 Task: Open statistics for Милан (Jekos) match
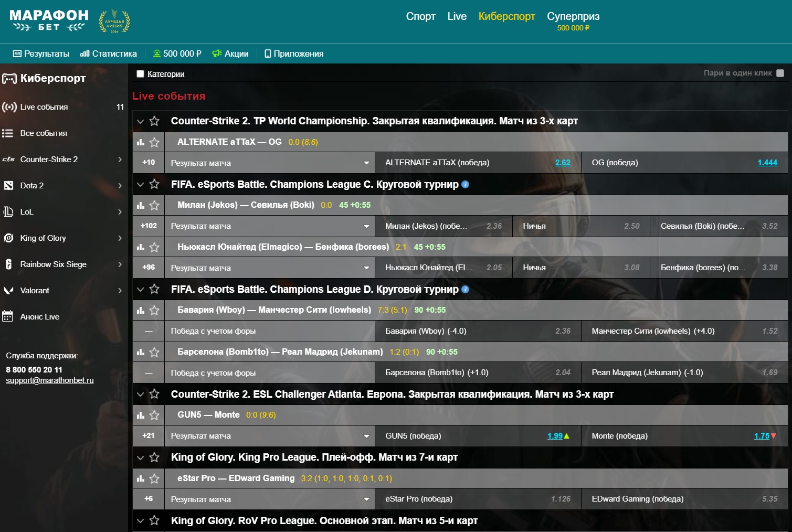(x=141, y=205)
